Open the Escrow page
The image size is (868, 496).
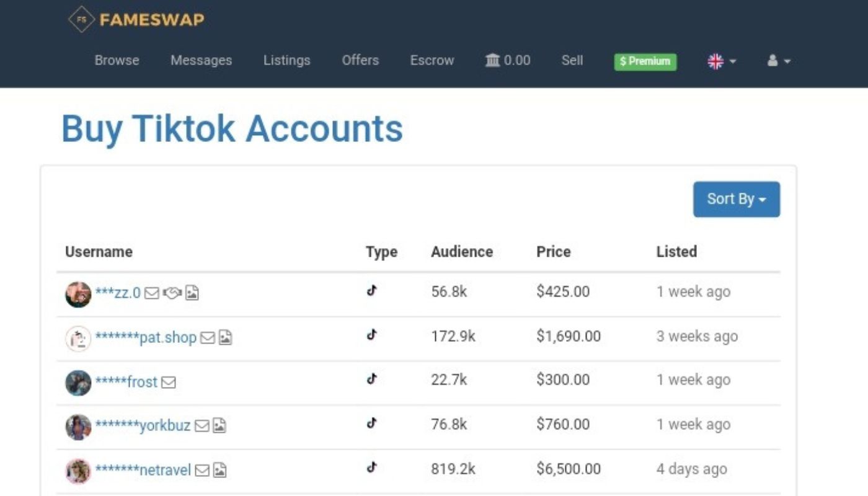click(432, 60)
